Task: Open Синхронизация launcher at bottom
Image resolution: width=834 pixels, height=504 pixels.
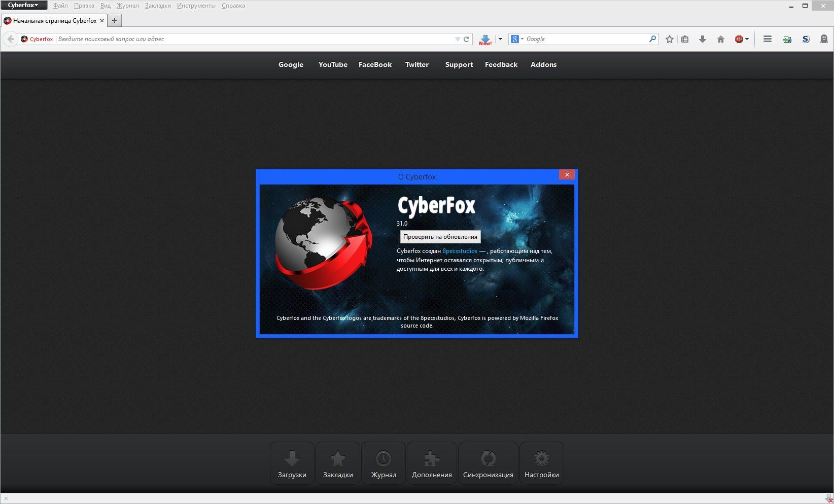Action: (488, 463)
